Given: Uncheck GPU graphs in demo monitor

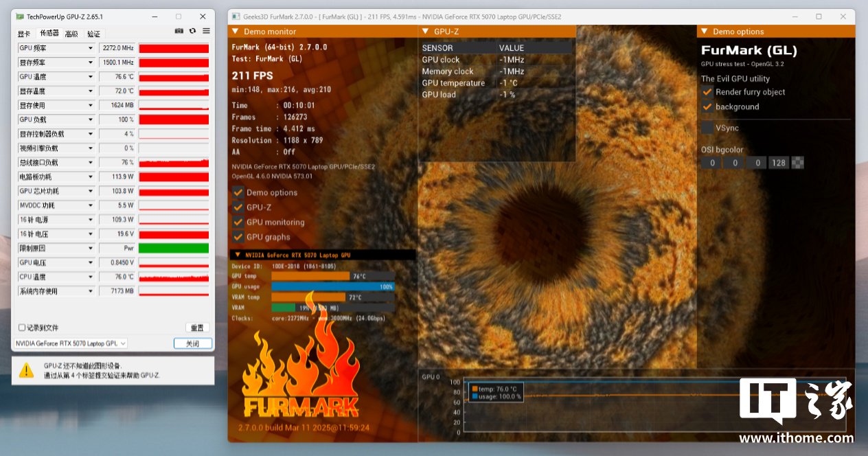Looking at the screenshot, I should click(238, 237).
